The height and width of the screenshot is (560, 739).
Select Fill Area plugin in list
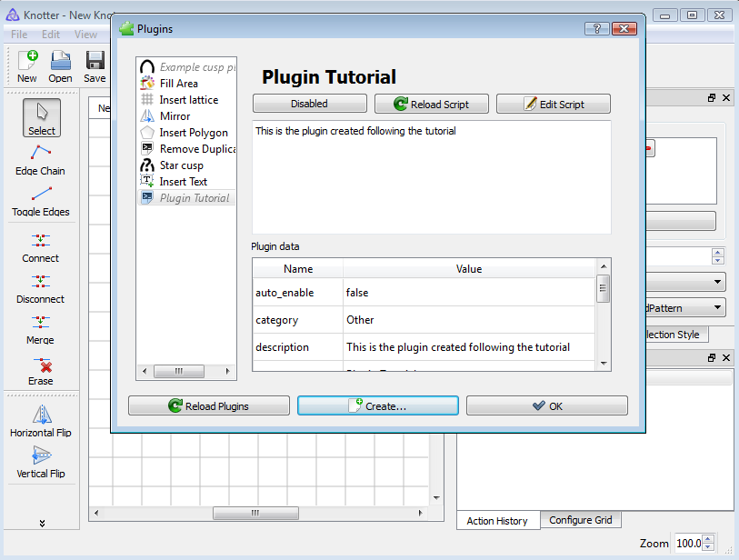coord(187,84)
